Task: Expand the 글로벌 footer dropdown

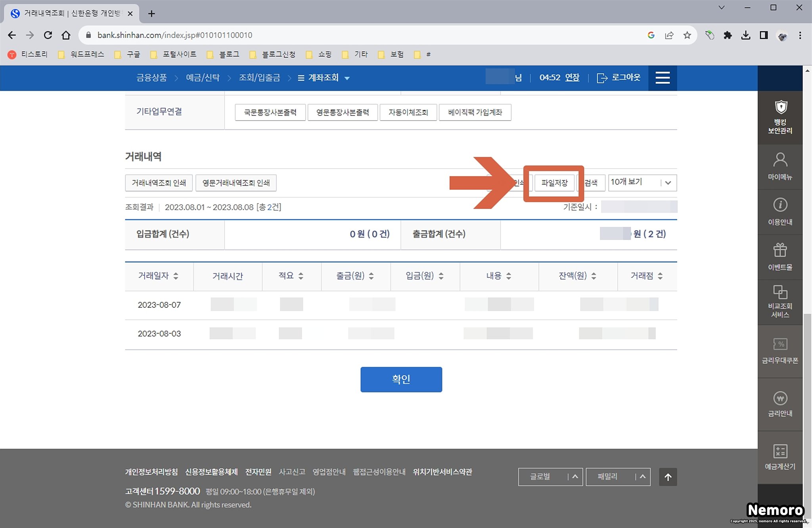Action: (550, 477)
